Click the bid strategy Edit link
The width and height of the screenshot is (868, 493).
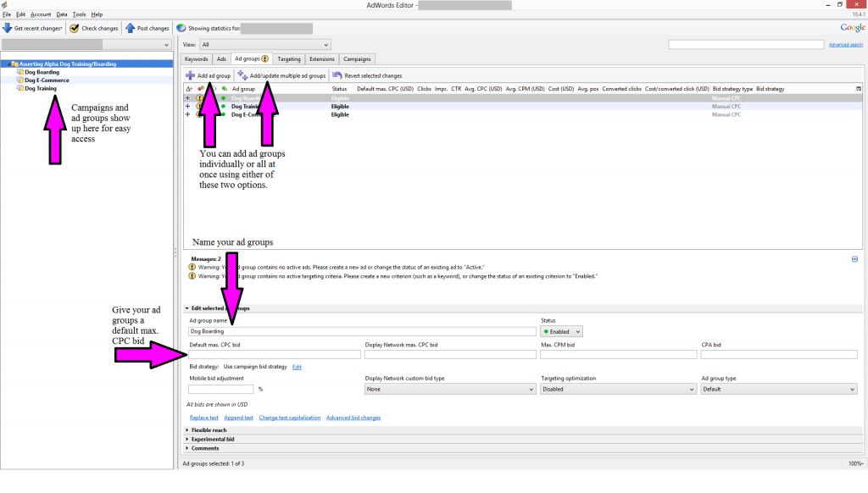(x=297, y=367)
